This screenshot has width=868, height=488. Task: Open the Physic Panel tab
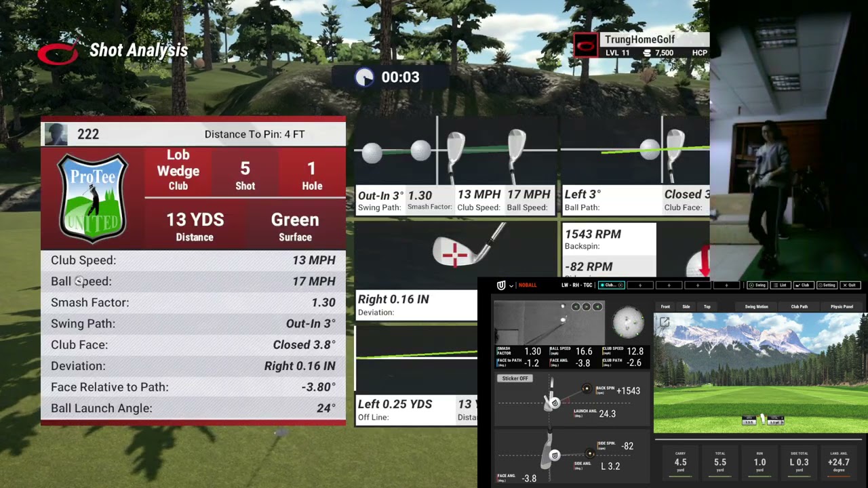(x=842, y=306)
